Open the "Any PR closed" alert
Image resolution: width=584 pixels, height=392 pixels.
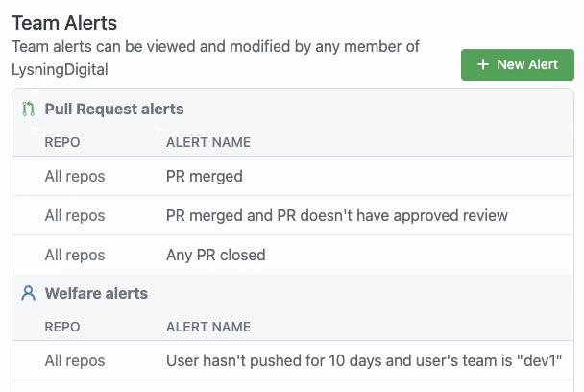215,256
